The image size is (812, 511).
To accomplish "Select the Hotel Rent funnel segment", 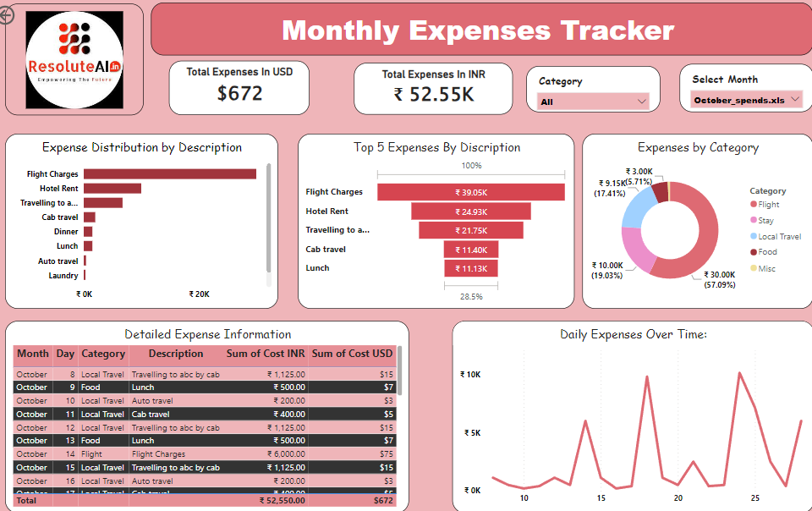I will [x=471, y=212].
